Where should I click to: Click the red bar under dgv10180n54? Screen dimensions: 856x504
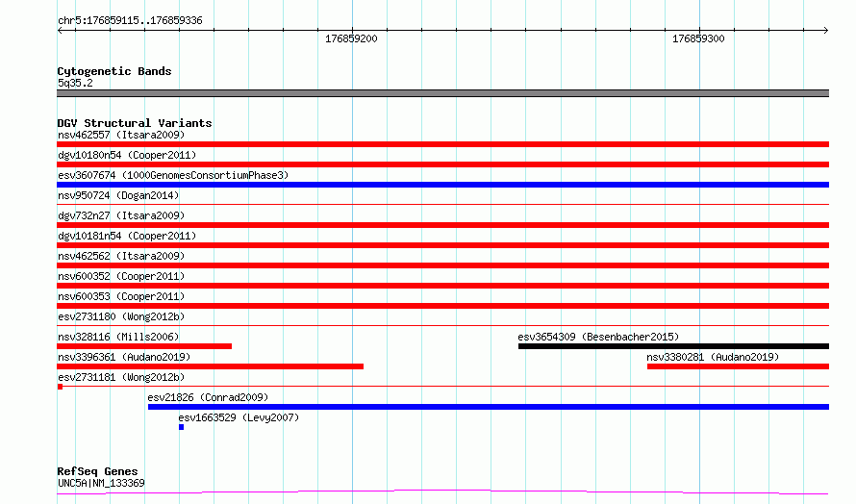[x=442, y=164]
